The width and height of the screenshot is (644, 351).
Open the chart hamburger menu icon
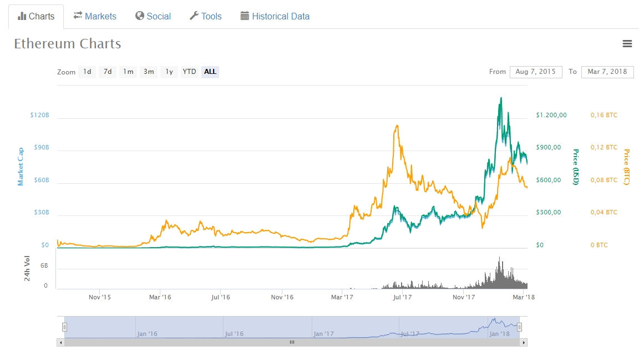tap(627, 43)
